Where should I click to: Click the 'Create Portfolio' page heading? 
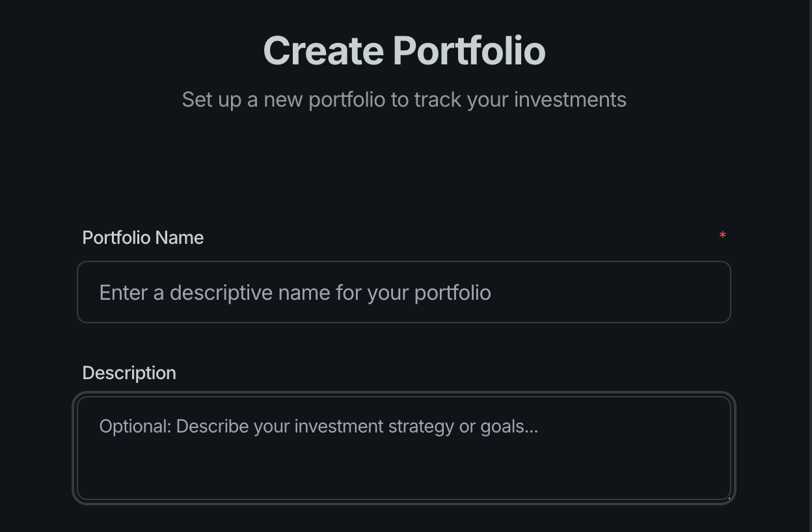[x=404, y=49]
